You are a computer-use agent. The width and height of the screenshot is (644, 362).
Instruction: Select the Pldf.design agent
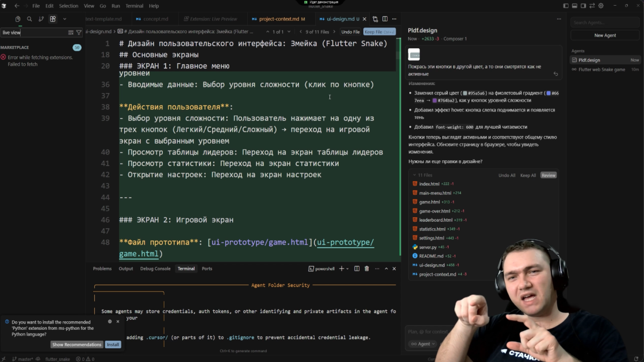coord(605,60)
